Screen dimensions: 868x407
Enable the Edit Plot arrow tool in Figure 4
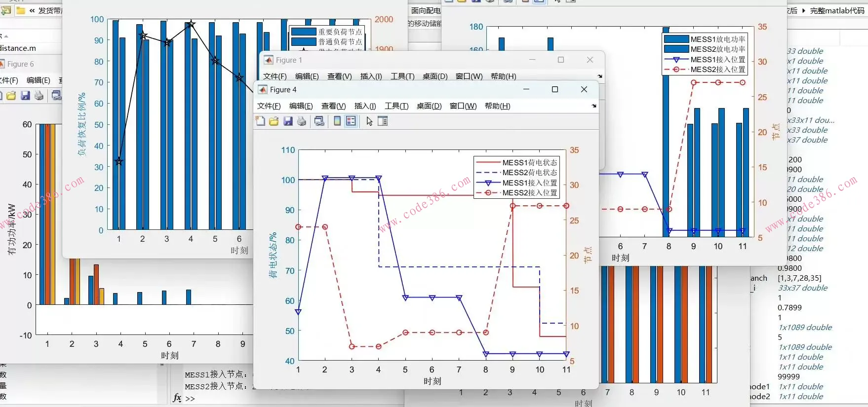pos(369,121)
